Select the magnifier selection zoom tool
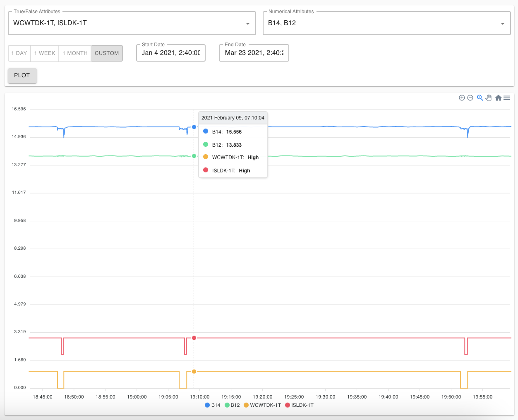 pyautogui.click(x=480, y=98)
